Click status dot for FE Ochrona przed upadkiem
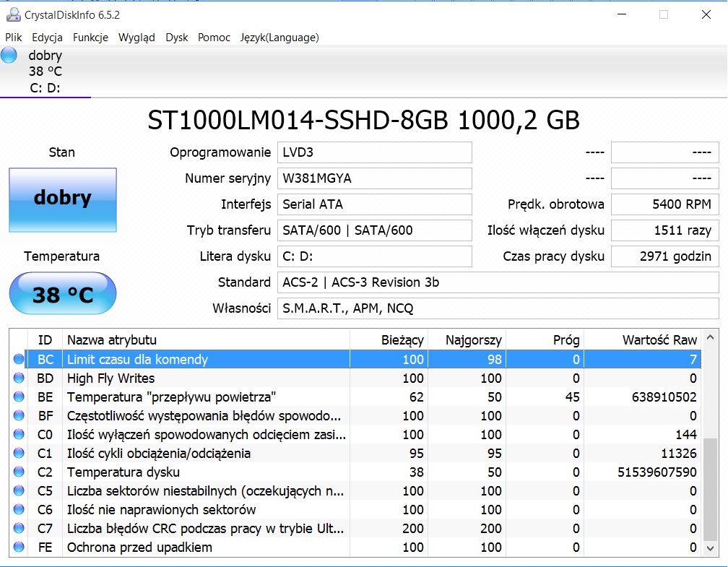This screenshot has height=567, width=728. pos(19,547)
